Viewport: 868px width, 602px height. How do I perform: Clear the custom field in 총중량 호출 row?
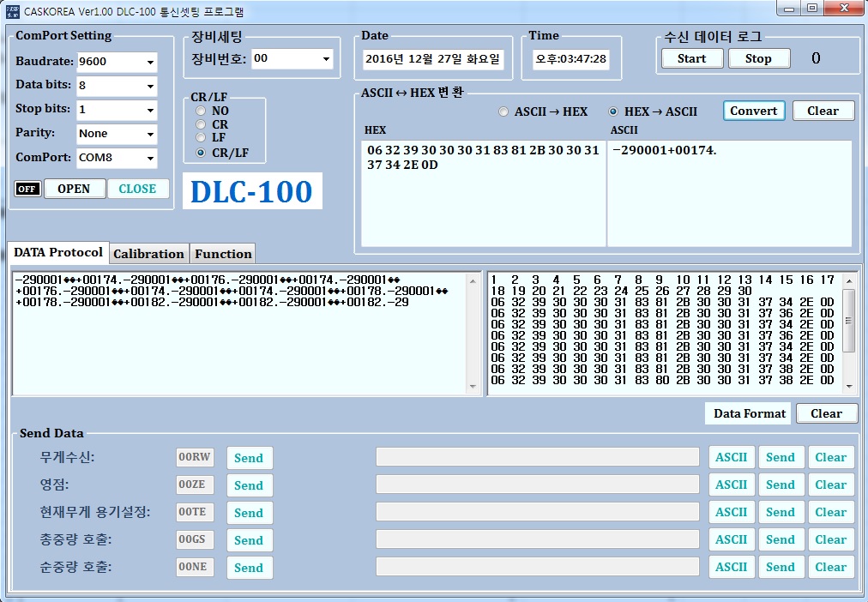tap(831, 539)
